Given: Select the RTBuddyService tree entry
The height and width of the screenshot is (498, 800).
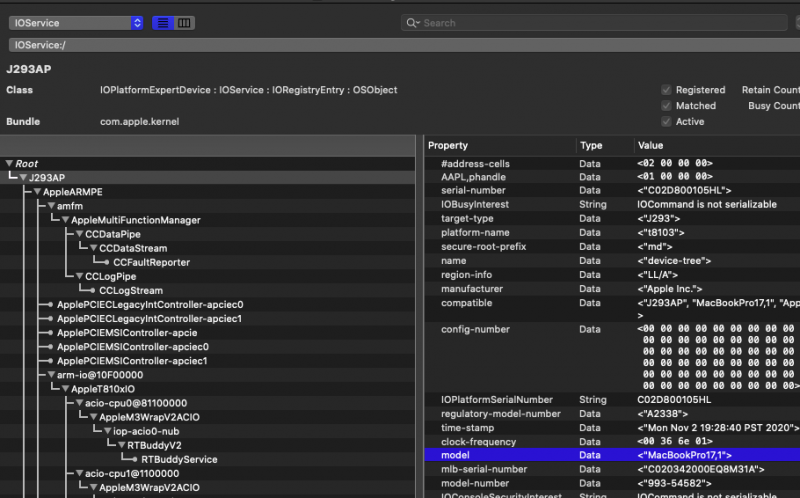Looking at the screenshot, I should pyautogui.click(x=178, y=460).
